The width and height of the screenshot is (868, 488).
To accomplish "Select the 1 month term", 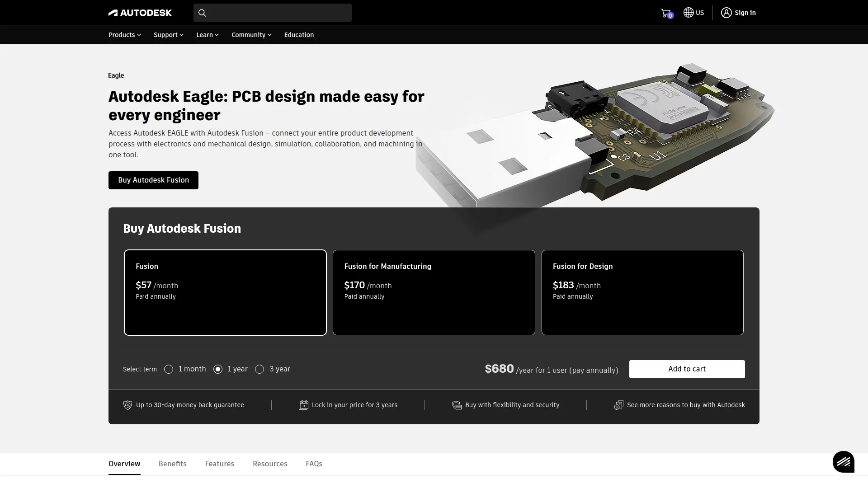I will coord(169,369).
